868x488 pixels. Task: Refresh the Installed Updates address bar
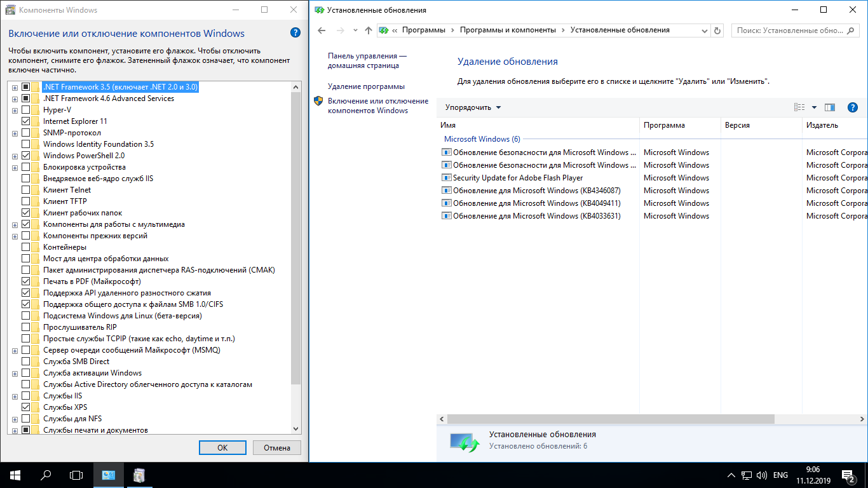tap(717, 30)
